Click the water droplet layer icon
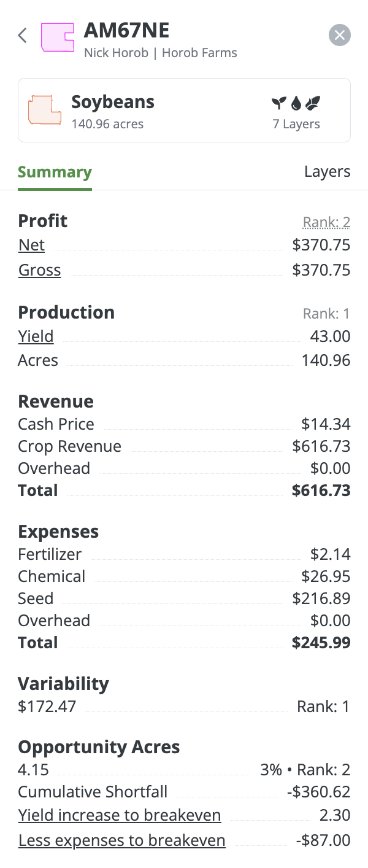The width and height of the screenshot is (368, 868). pos(296,103)
